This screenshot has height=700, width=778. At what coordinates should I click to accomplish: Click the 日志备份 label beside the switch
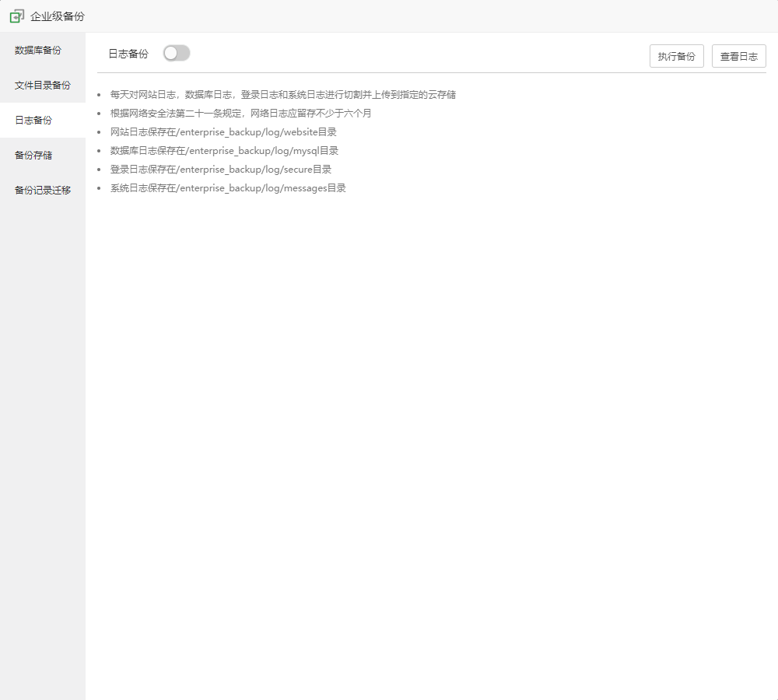128,54
